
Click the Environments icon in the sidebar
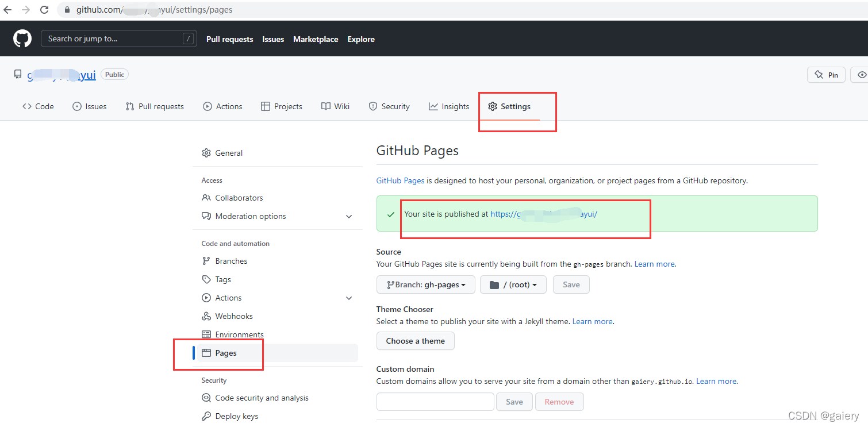click(206, 334)
